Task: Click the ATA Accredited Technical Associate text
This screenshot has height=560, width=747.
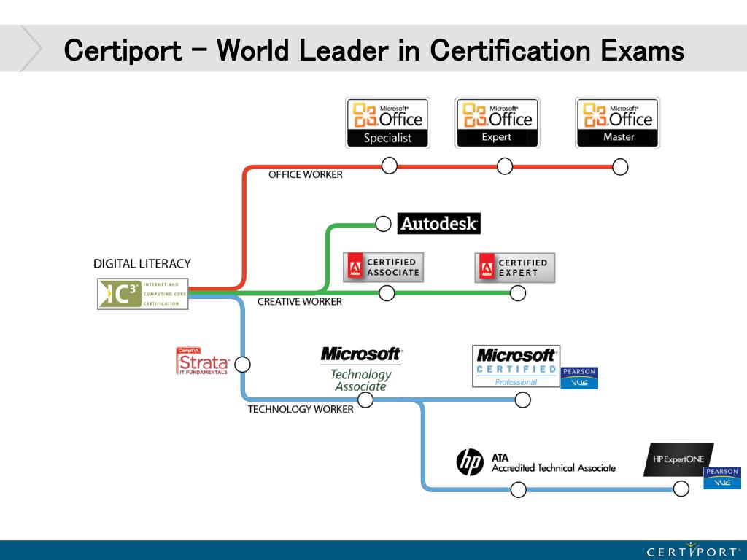Action: (553, 463)
